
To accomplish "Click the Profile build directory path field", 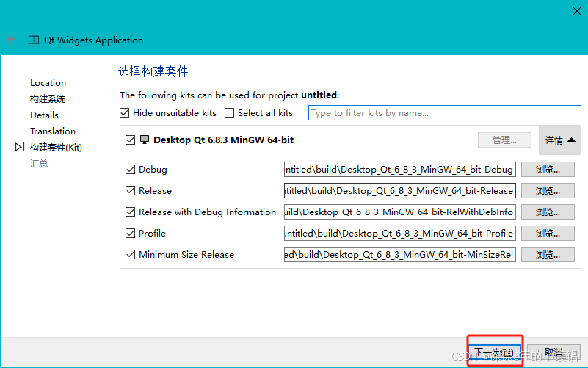I will [x=400, y=234].
